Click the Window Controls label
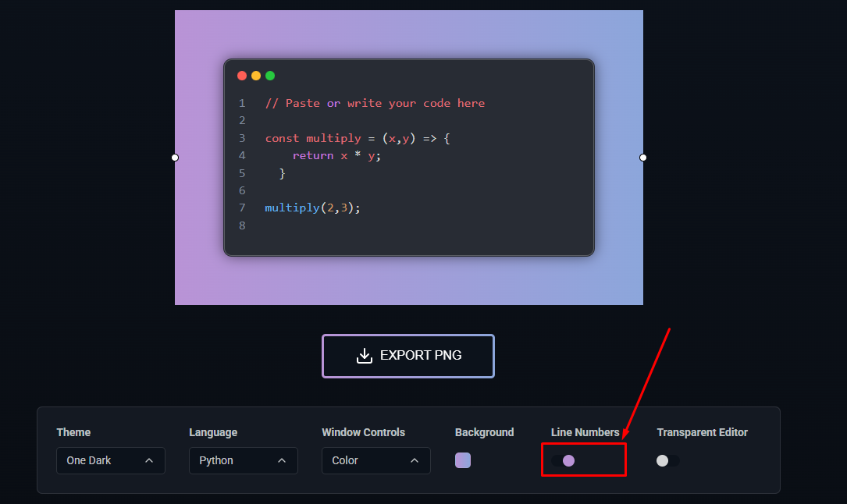Screen dimensions: 847x504 click(x=363, y=432)
